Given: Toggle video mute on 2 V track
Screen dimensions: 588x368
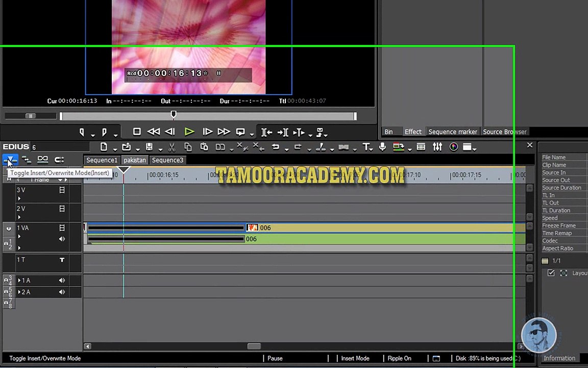Looking at the screenshot, I should click(x=62, y=209).
